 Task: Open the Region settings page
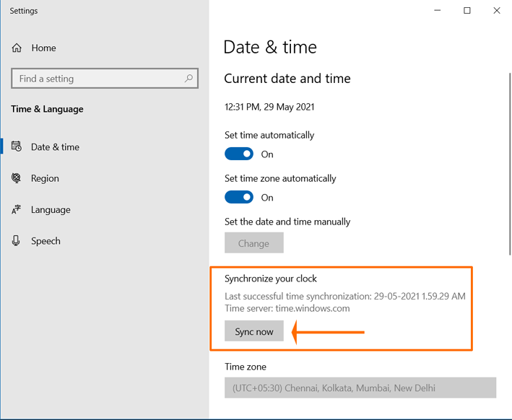[45, 178]
